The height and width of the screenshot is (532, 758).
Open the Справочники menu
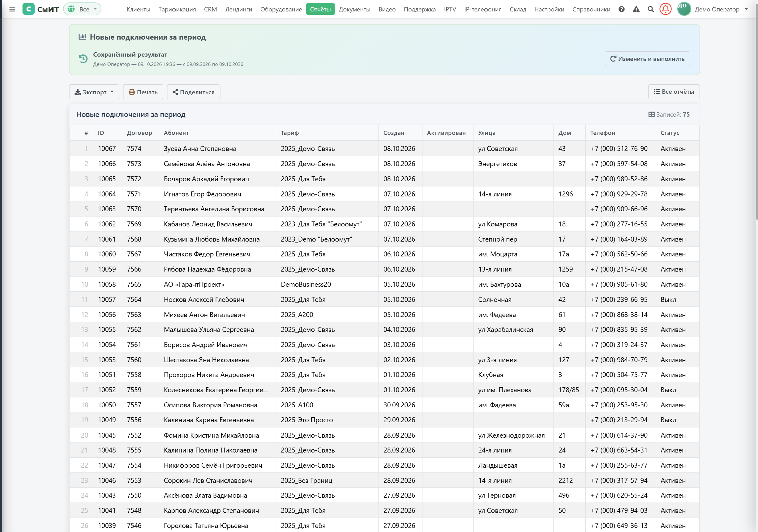point(591,9)
